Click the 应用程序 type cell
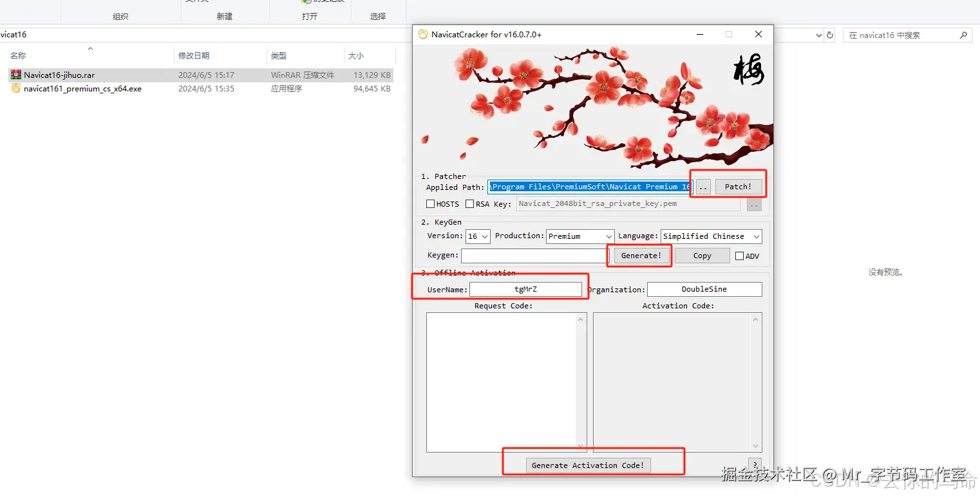 (x=287, y=89)
